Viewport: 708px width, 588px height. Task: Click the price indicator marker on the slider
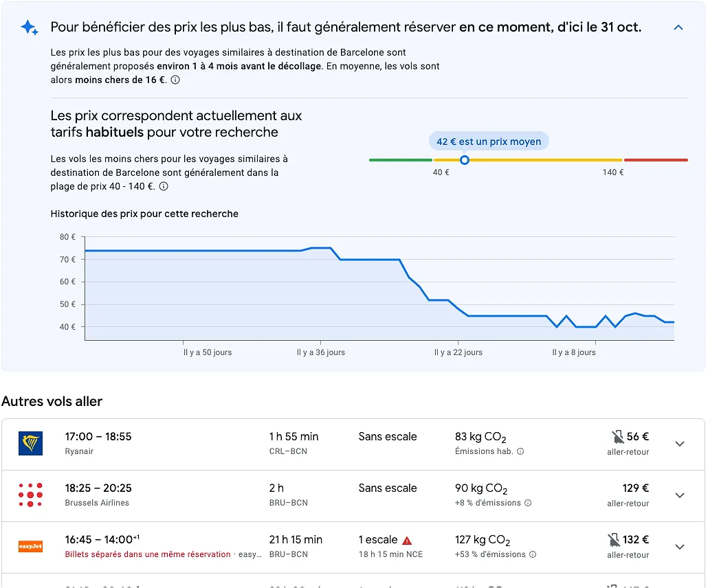click(x=464, y=160)
